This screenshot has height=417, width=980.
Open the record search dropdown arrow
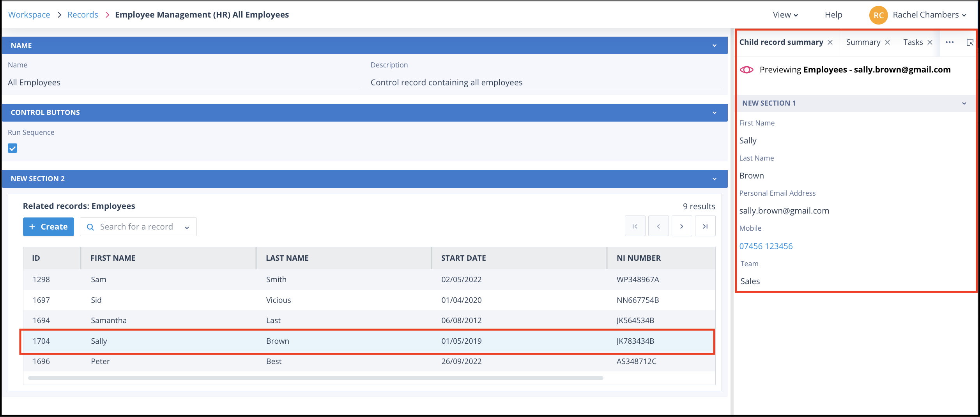[x=187, y=228]
